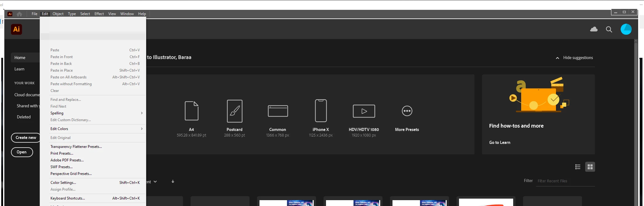Open the recent files sort dropdown

pyautogui.click(x=152, y=182)
